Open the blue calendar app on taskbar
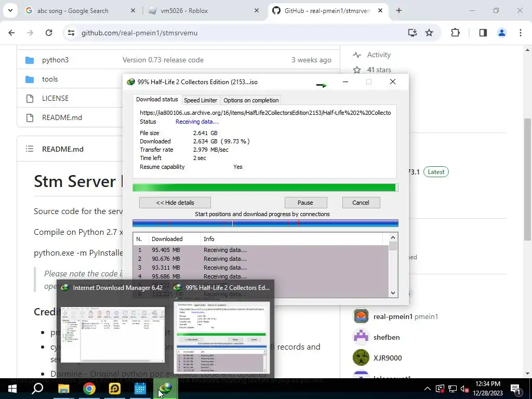Image resolution: width=532 pixels, height=399 pixels. (140, 389)
